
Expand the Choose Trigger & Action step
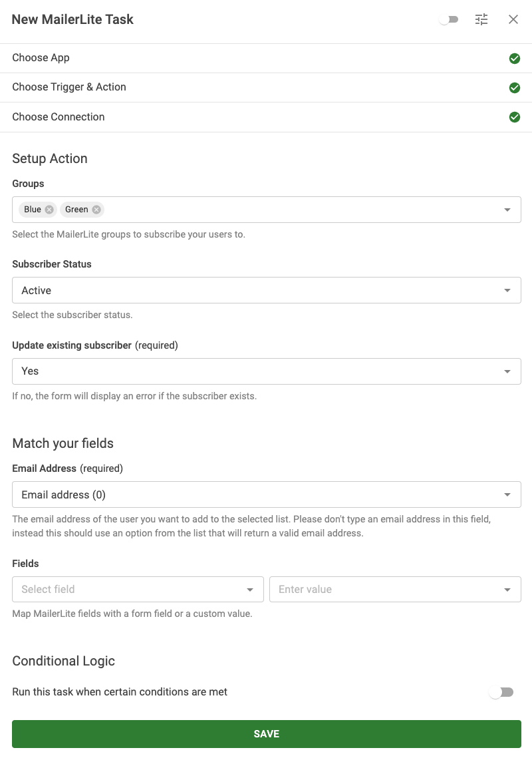[69, 87]
